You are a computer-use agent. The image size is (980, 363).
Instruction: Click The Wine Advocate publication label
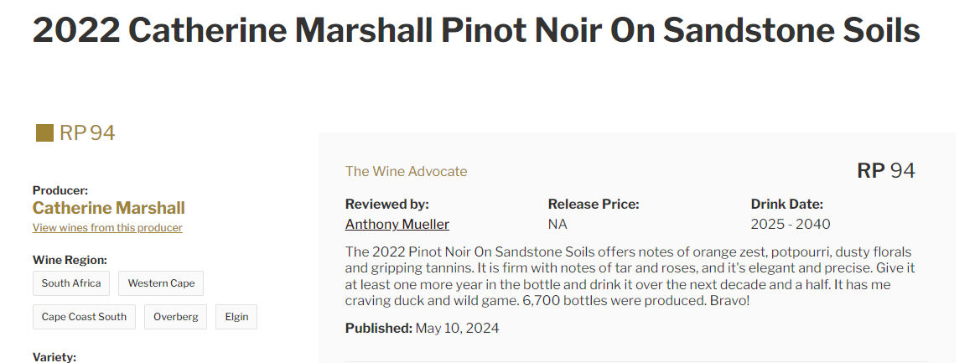407,171
